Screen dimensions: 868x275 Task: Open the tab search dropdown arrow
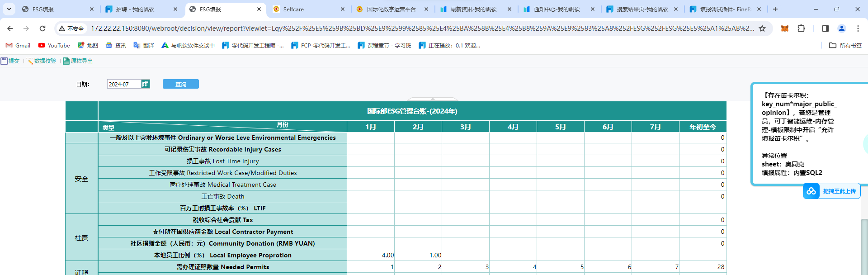[x=9, y=9]
